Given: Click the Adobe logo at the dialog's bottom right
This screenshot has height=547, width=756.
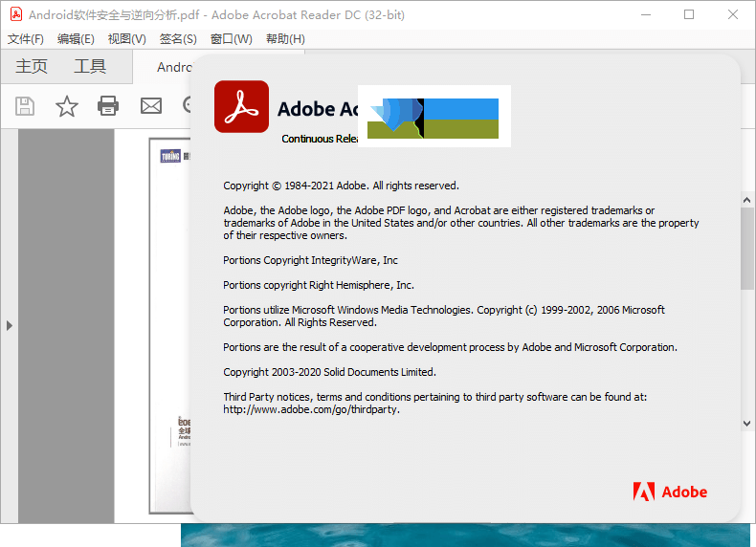Looking at the screenshot, I should point(670,492).
